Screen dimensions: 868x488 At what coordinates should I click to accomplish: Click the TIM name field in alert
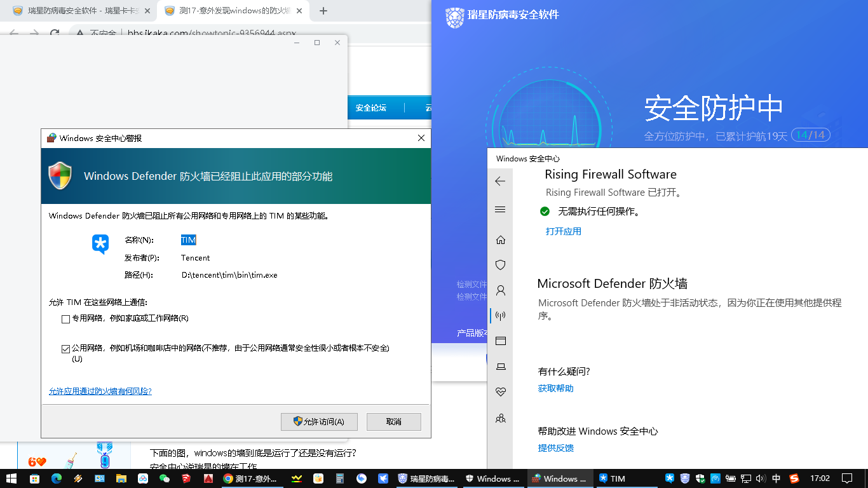coord(189,240)
